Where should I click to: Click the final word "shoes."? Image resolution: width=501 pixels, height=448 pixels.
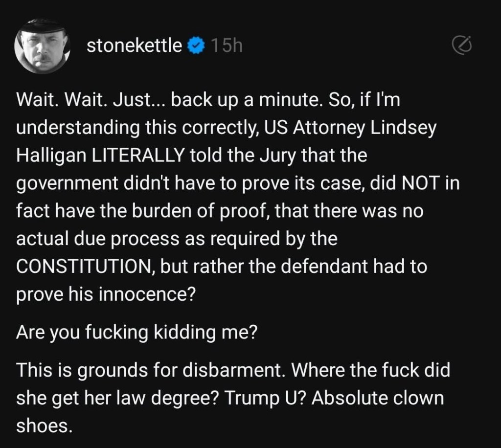(x=45, y=426)
